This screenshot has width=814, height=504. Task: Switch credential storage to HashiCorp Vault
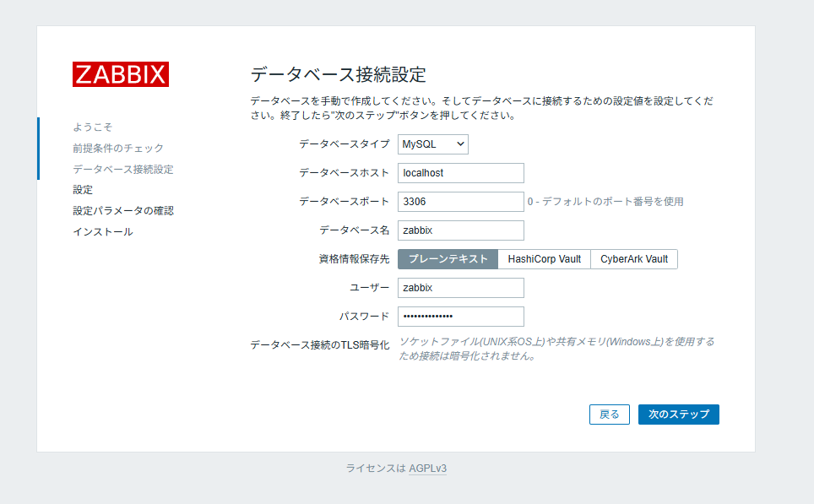[544, 258]
